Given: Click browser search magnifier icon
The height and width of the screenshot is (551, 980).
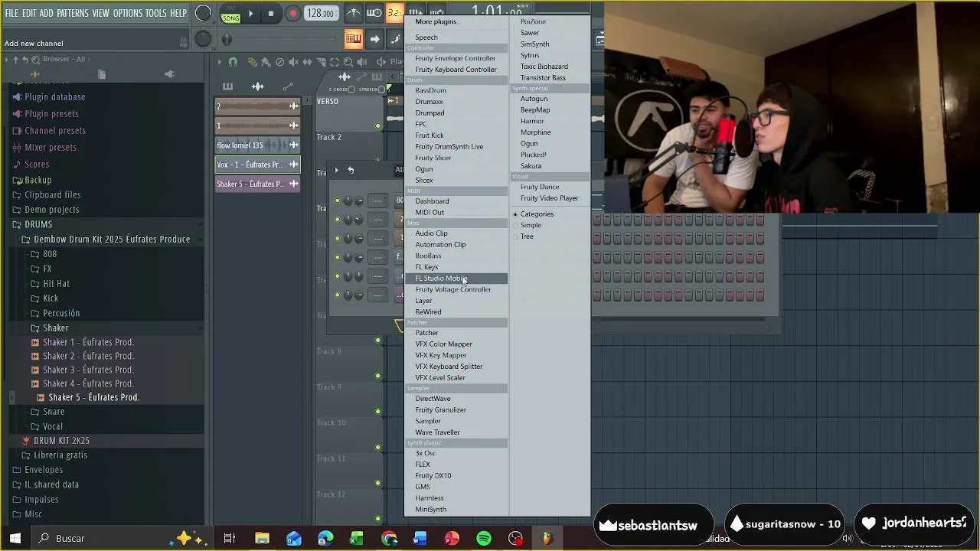Looking at the screenshot, I should 35,60.
